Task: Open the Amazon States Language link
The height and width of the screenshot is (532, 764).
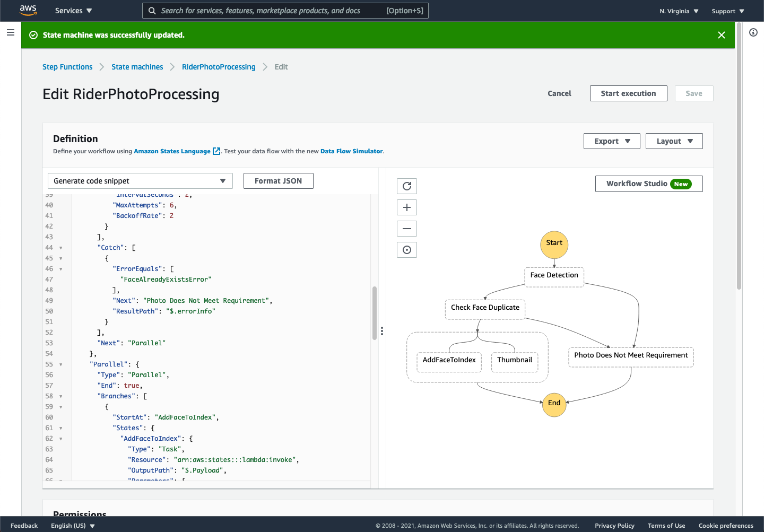Action: tap(172, 151)
